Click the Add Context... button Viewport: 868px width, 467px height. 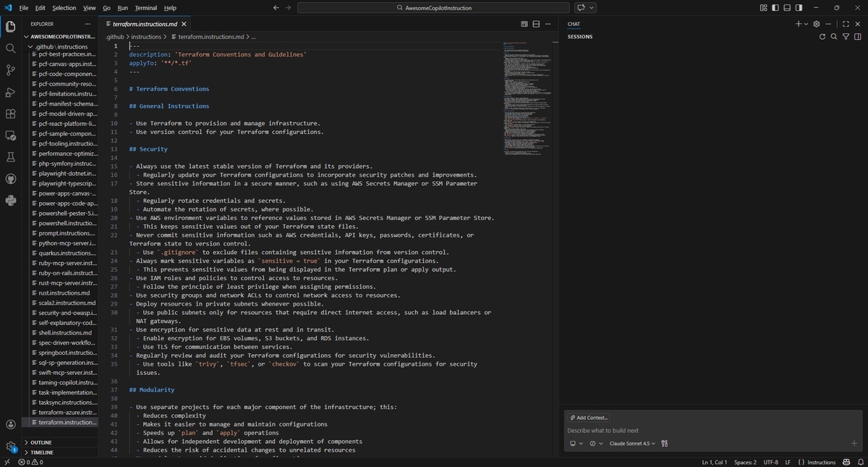(x=589, y=418)
